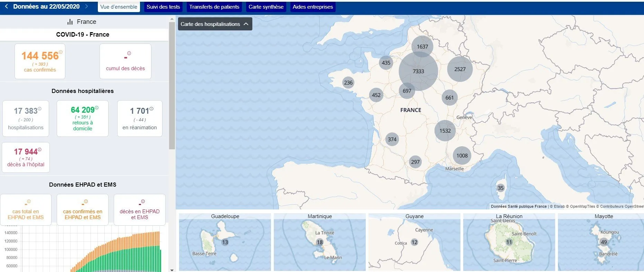
Task: Click the Données Santé publique France link
Action: tap(519, 206)
